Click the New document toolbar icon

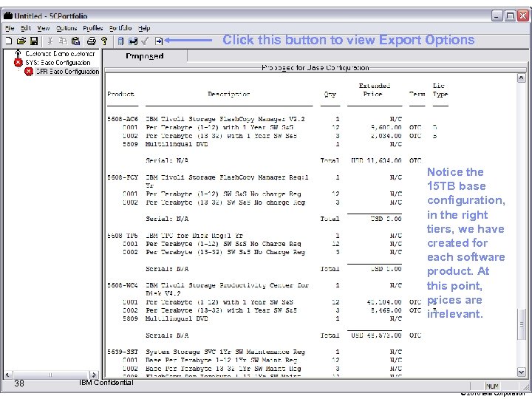point(9,41)
